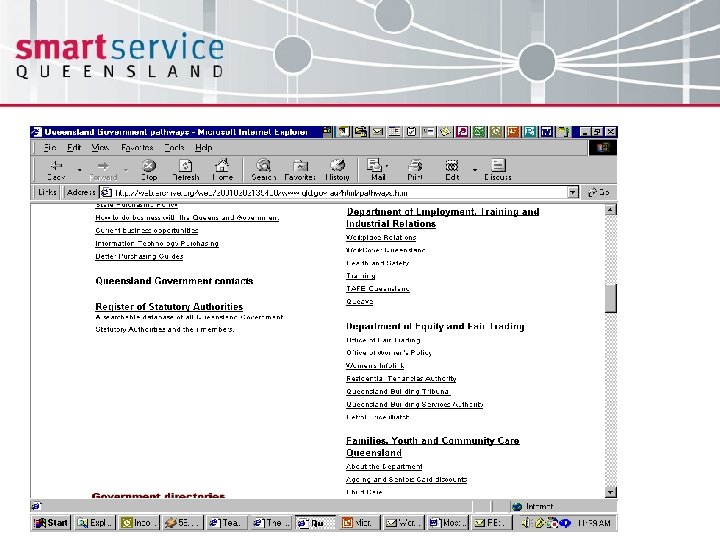This screenshot has width=720, height=540.
Task: Open the Search pane
Action: [x=264, y=170]
